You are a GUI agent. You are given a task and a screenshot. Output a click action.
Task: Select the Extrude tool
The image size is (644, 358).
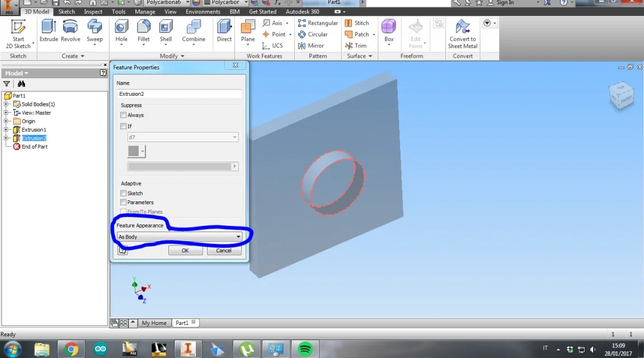coord(49,31)
